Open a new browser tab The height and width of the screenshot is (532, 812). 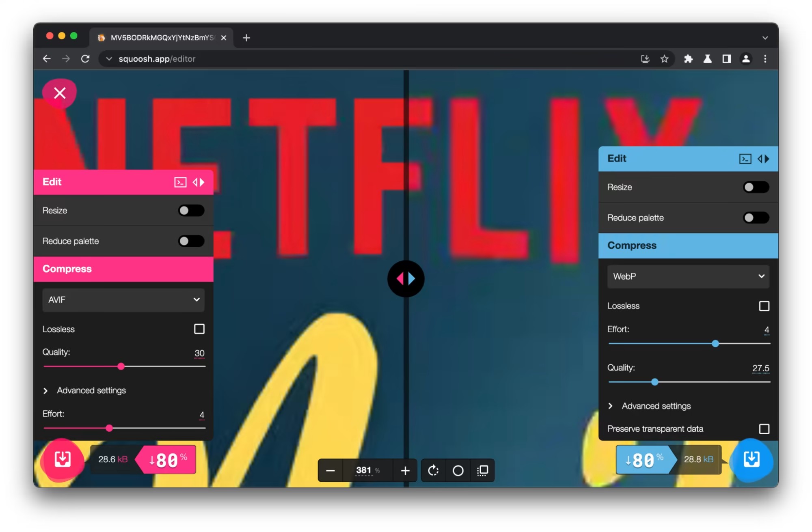[246, 38]
